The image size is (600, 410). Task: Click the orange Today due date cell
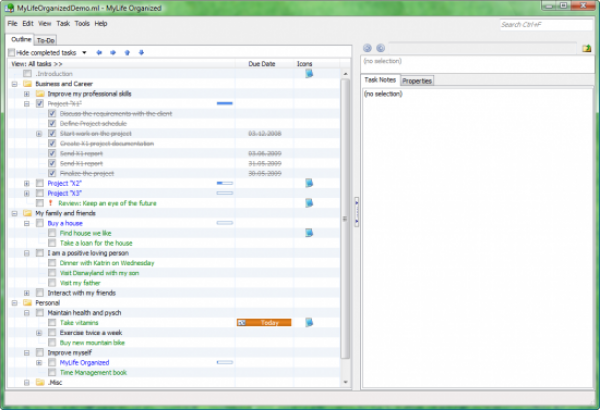[x=264, y=322]
